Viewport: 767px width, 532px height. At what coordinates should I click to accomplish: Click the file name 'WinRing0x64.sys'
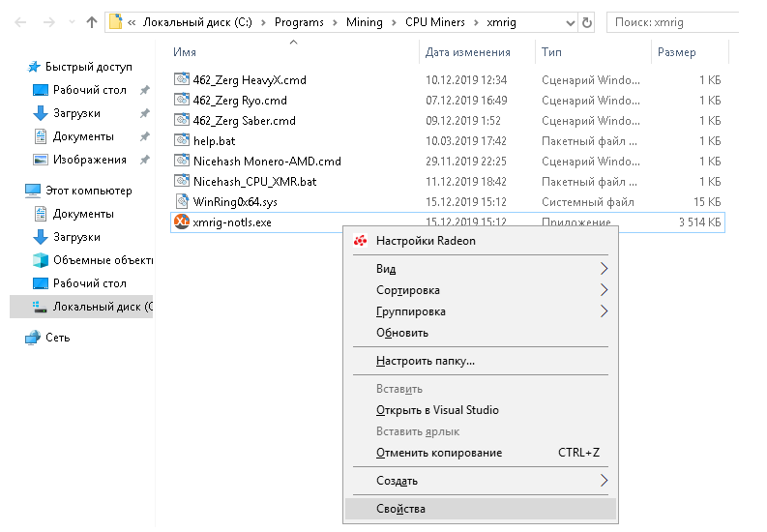tap(235, 202)
